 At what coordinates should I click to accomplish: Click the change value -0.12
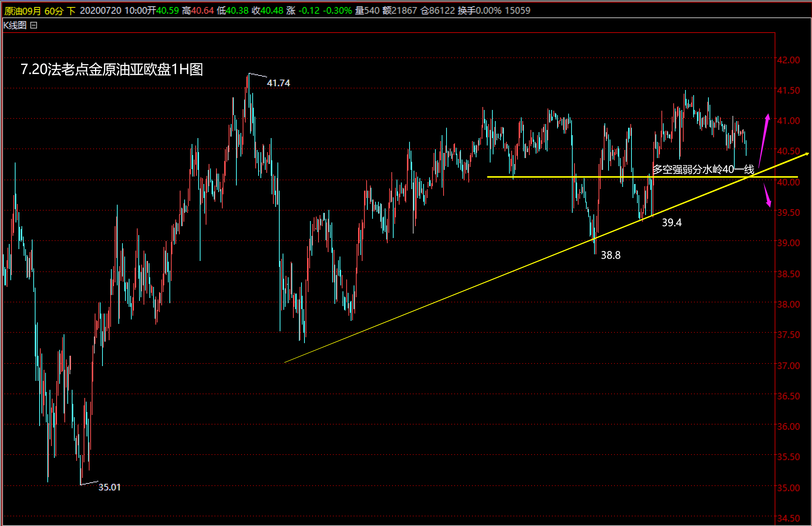pos(309,10)
